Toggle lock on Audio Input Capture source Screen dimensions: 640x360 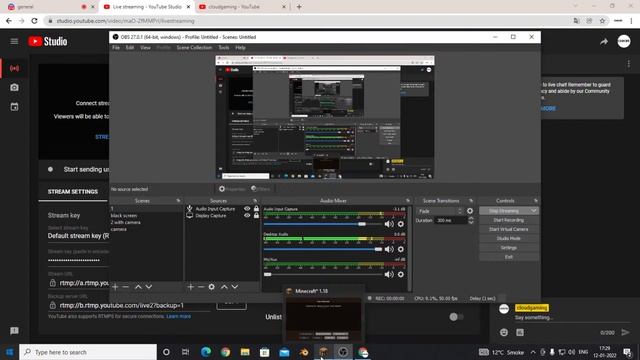pos(256,209)
